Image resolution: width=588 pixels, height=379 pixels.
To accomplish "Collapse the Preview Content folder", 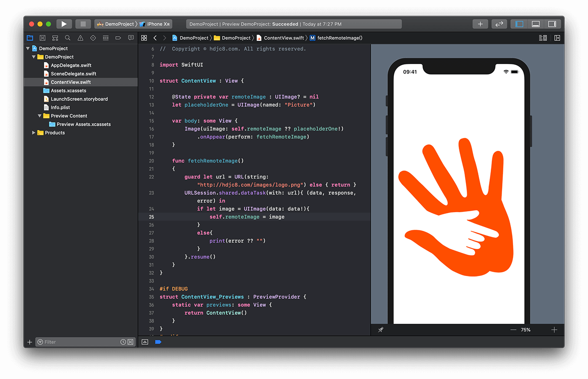I will point(40,116).
